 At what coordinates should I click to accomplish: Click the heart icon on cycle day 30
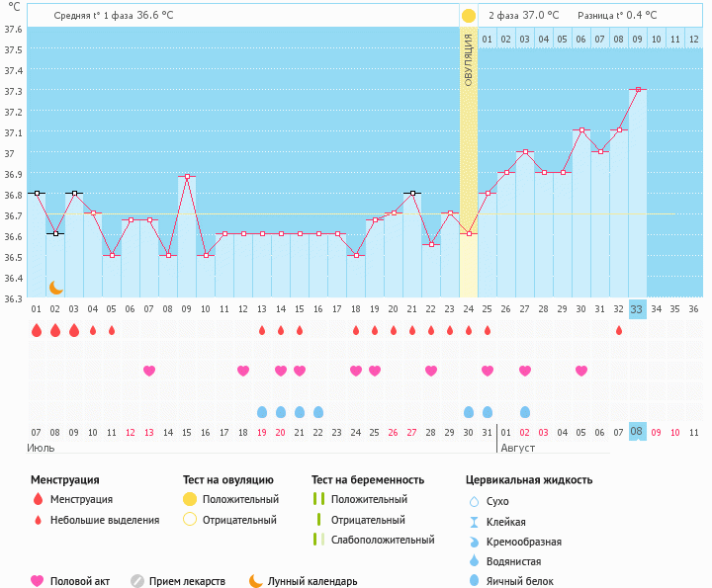pos(581,371)
